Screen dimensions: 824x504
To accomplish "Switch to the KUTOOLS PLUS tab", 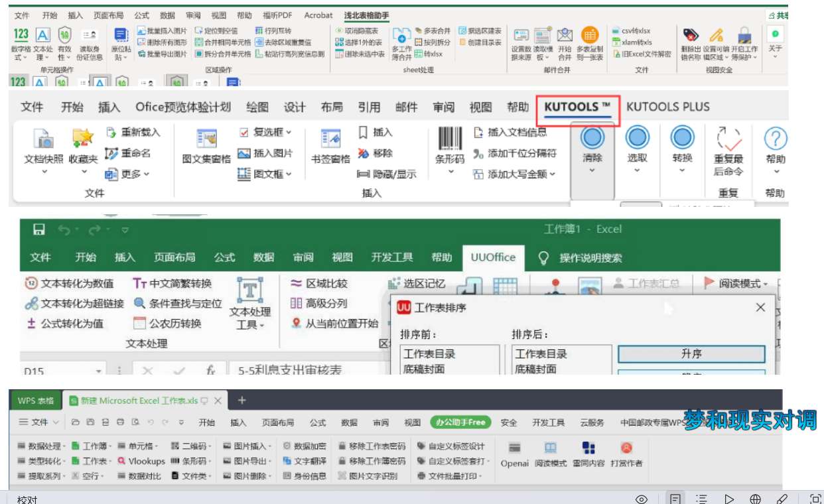I will click(x=667, y=107).
